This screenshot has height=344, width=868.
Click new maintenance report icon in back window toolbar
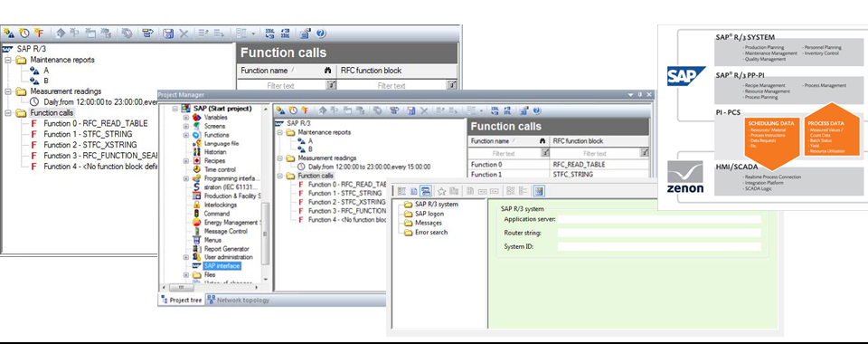click(x=8, y=33)
